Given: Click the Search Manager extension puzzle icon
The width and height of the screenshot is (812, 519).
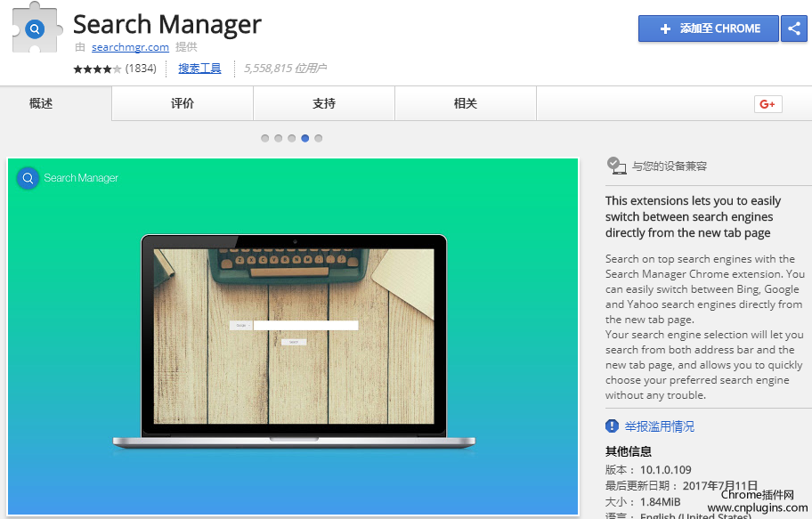Looking at the screenshot, I should (37, 28).
